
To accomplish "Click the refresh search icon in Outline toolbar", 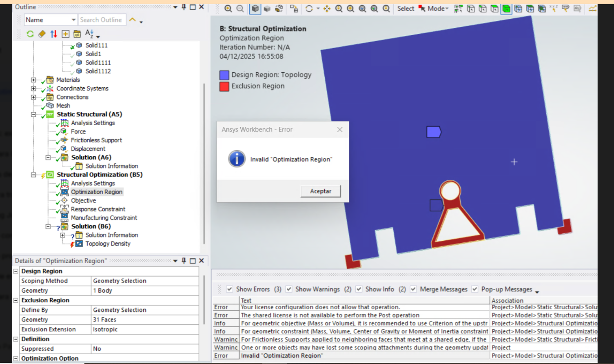I will click(x=30, y=34).
